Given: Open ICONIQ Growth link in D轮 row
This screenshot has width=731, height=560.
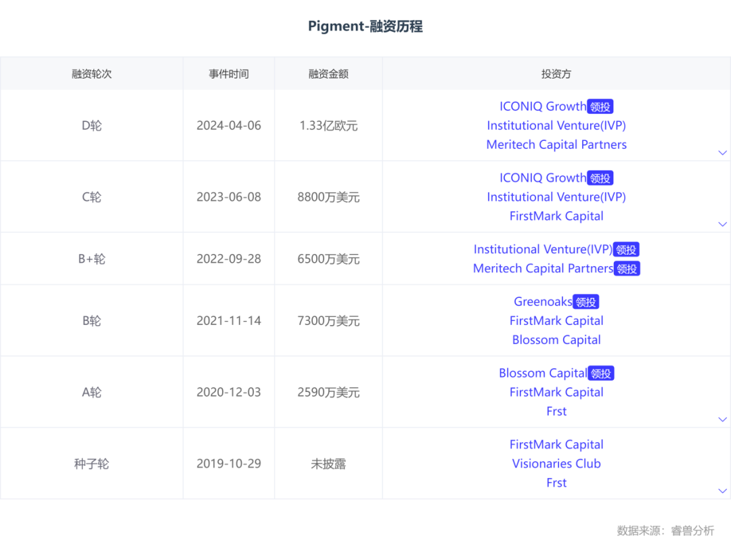Looking at the screenshot, I should point(543,106).
